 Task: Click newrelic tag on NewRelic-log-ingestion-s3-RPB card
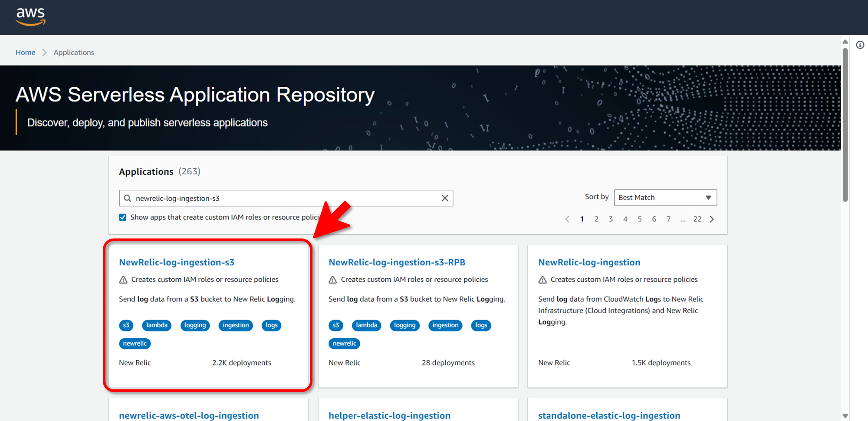pyautogui.click(x=345, y=343)
